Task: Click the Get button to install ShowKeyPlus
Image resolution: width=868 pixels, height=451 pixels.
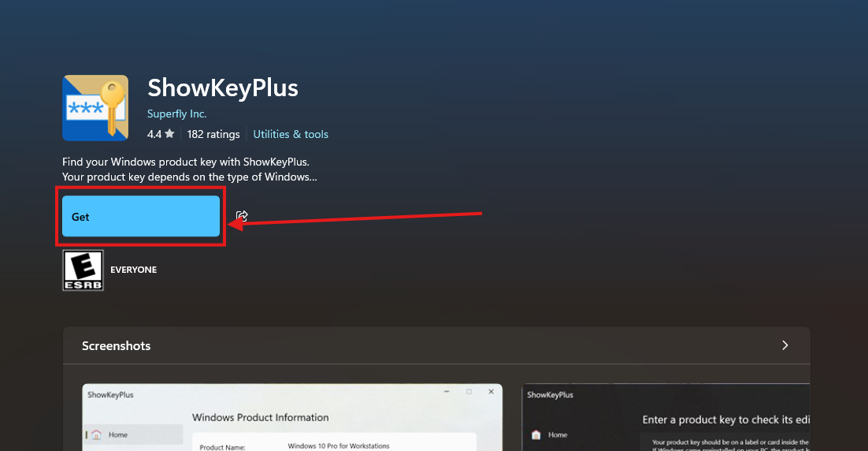Action: [x=141, y=216]
